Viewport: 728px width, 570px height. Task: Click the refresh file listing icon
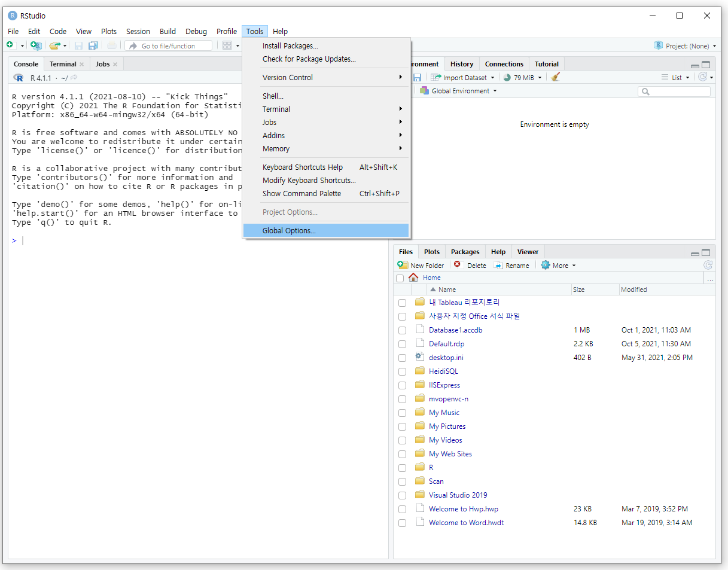point(708,265)
